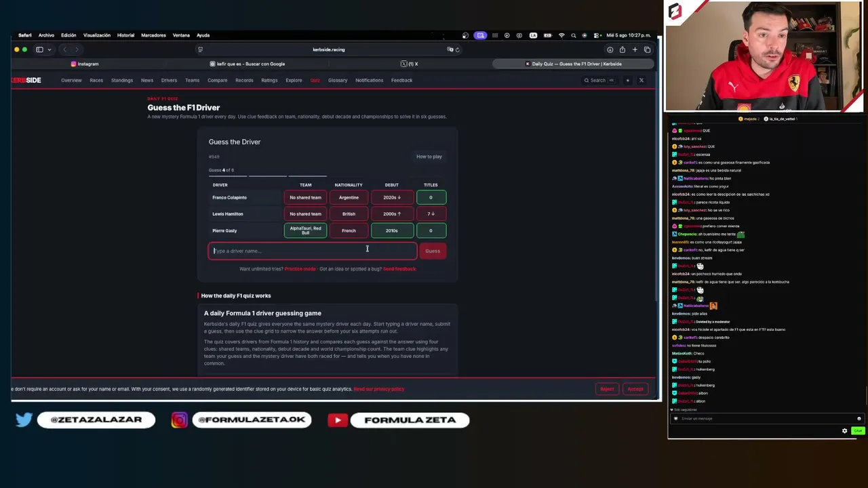Show the Safari tab overview
The width and height of the screenshot is (868, 488).
click(647, 49)
